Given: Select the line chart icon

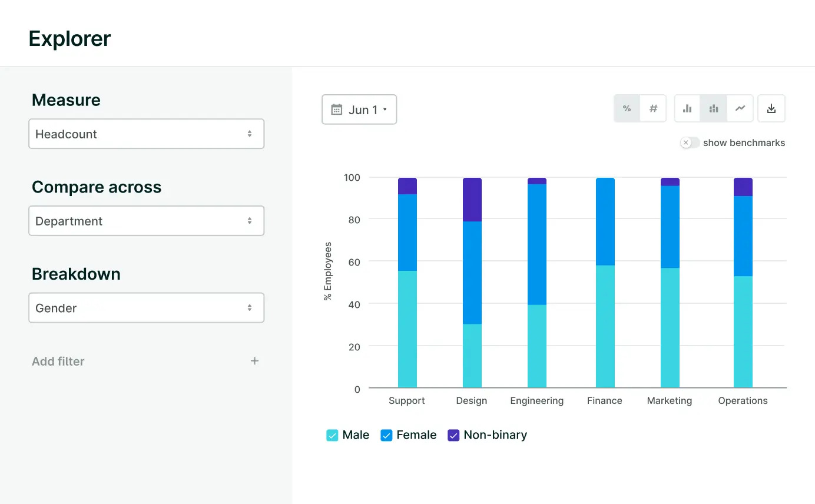Looking at the screenshot, I should [740, 109].
